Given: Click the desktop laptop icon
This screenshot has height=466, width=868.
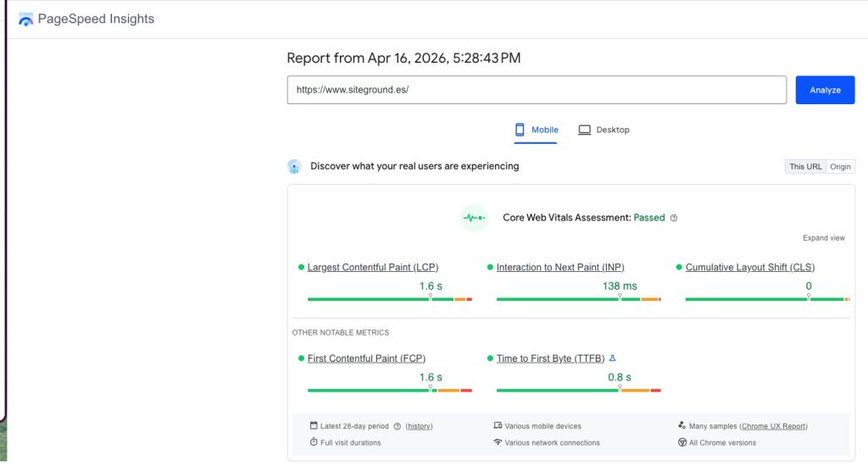Looking at the screenshot, I should coord(585,130).
